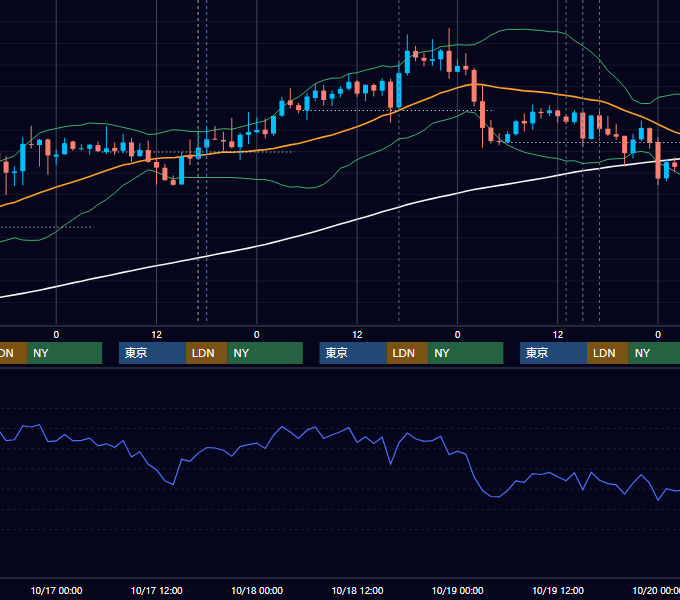Select the LDN session block for 10/17
Viewport: 680px width, 600px height.
point(206,353)
